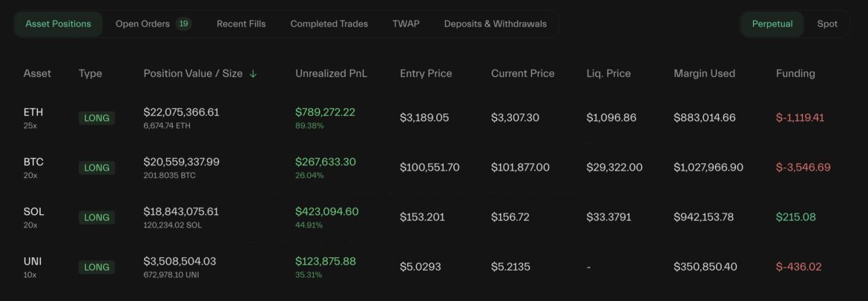
Task: Click the sort arrow beside Position Value / Size
Action: tap(253, 74)
